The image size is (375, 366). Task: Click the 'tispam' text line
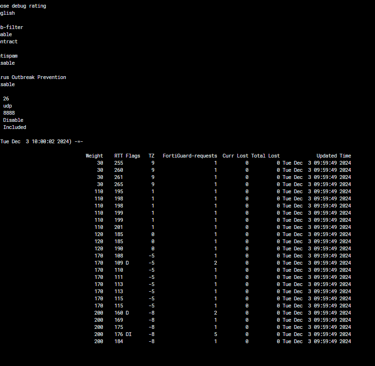(9, 56)
